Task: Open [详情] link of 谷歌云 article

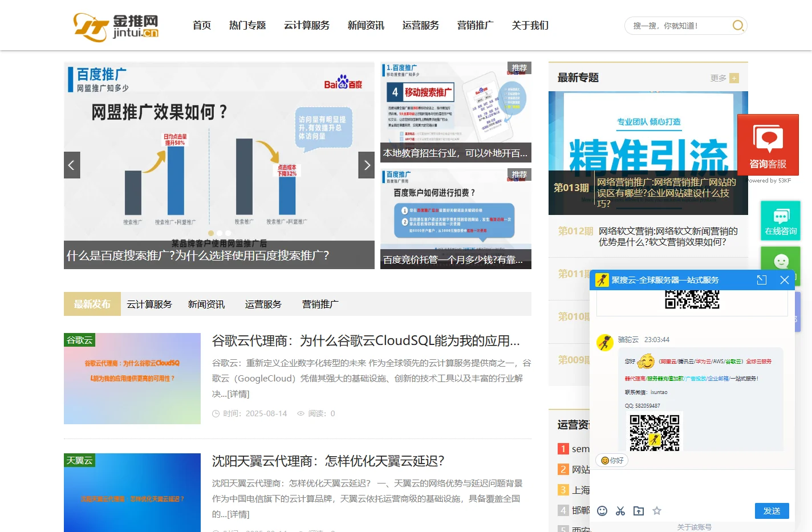Action: click(x=238, y=394)
